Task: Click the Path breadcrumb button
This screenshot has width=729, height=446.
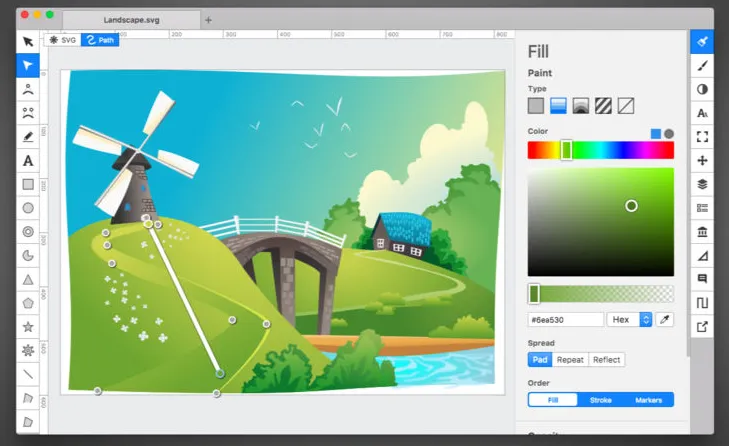Action: click(x=100, y=40)
